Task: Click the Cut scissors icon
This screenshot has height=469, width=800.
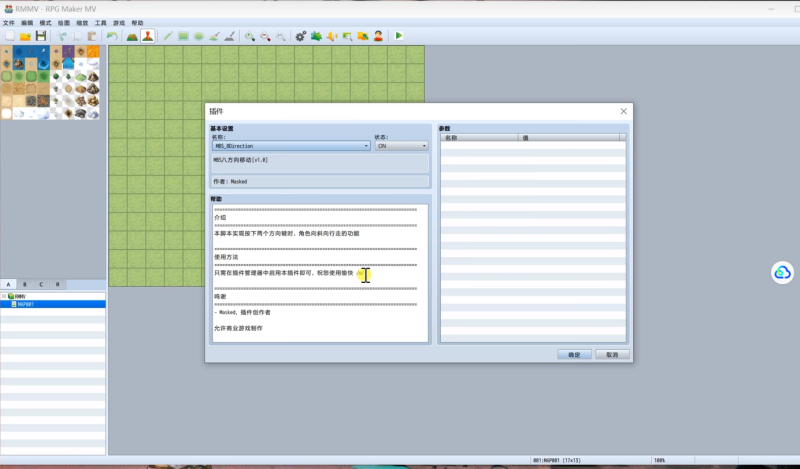Action: pos(62,36)
